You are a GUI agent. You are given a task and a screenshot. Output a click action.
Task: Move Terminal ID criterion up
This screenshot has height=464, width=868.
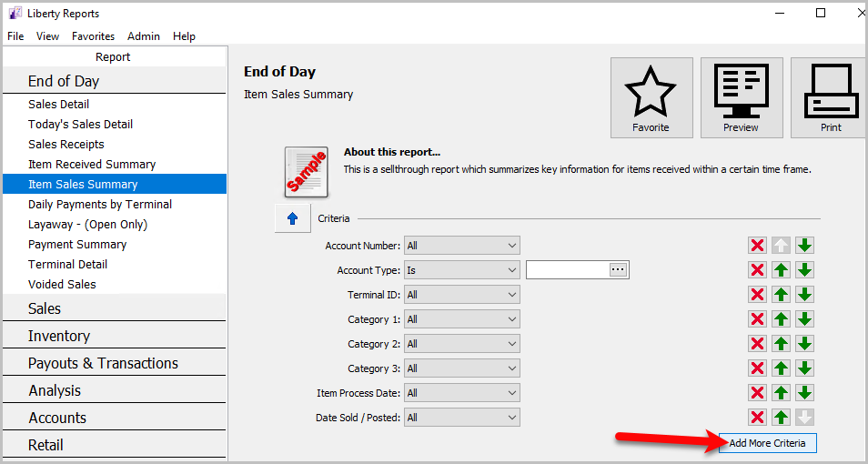[781, 295]
